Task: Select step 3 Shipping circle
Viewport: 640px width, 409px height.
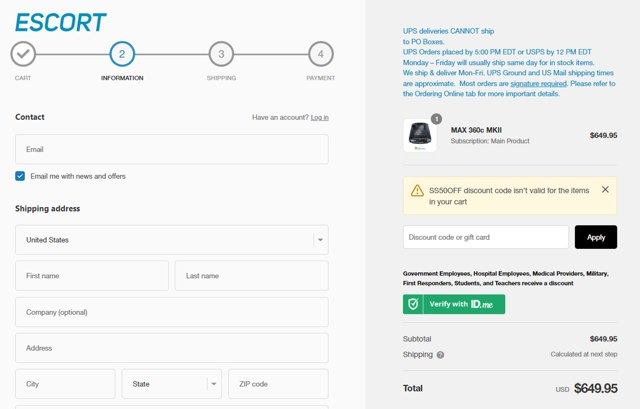Action: pyautogui.click(x=221, y=53)
